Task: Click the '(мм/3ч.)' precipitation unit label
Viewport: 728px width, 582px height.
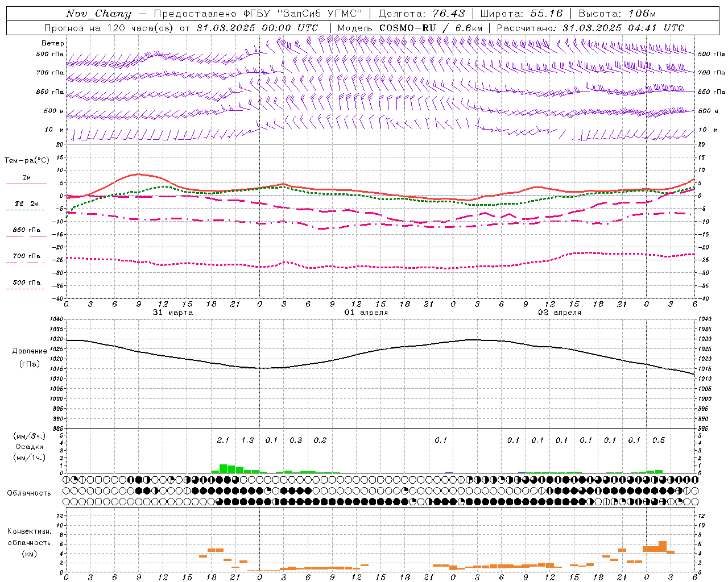Action: pos(29,436)
